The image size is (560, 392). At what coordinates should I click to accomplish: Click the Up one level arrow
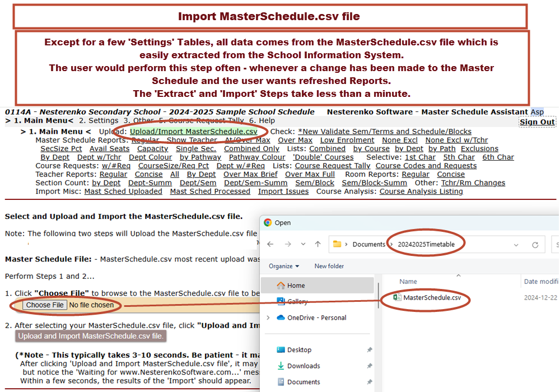(x=318, y=244)
